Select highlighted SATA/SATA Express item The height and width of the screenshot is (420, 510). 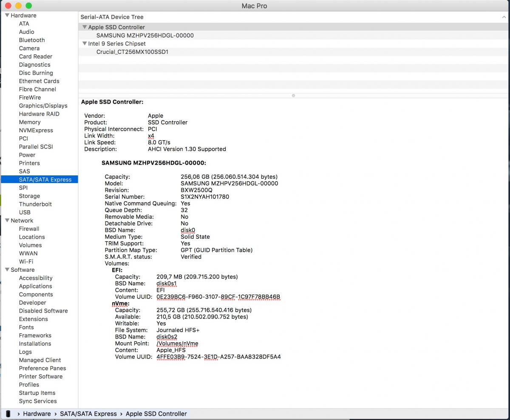tap(40, 180)
